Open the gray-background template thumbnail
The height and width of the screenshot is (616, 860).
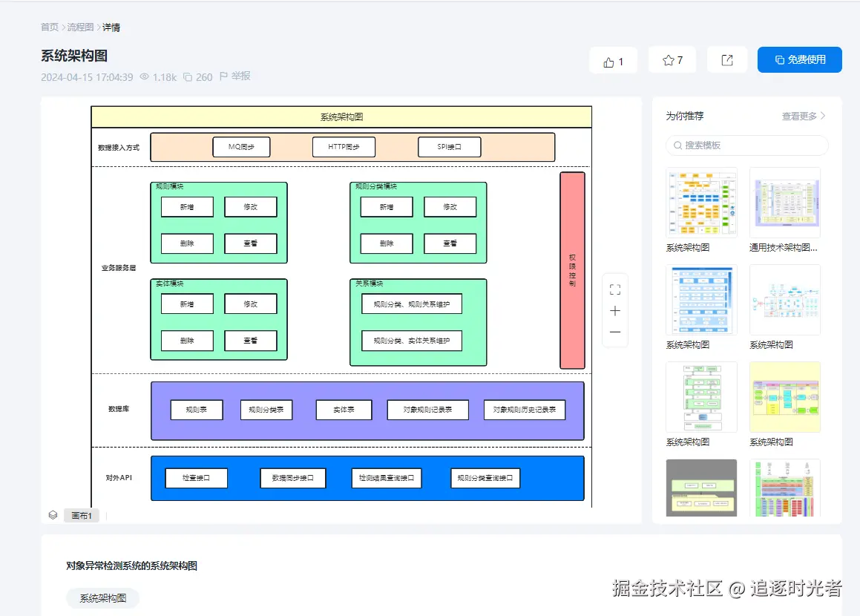701,488
